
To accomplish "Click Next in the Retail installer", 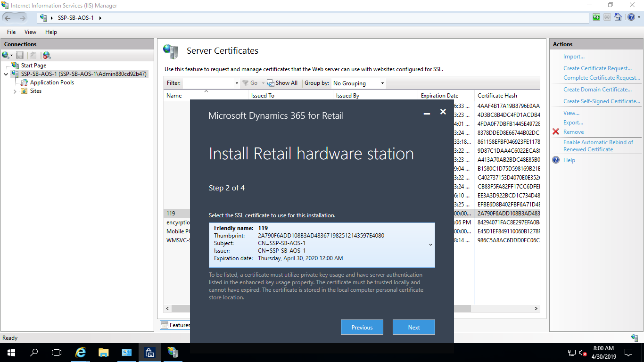I will tap(414, 327).
